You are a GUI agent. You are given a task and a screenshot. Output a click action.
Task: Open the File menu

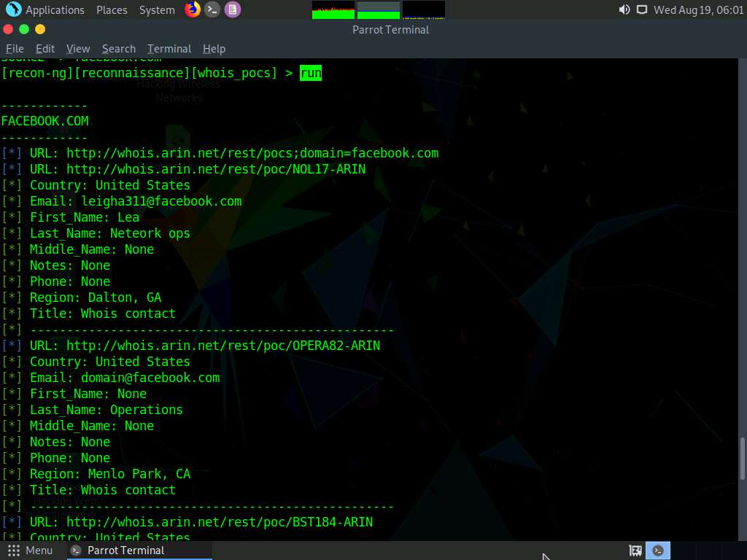[15, 49]
